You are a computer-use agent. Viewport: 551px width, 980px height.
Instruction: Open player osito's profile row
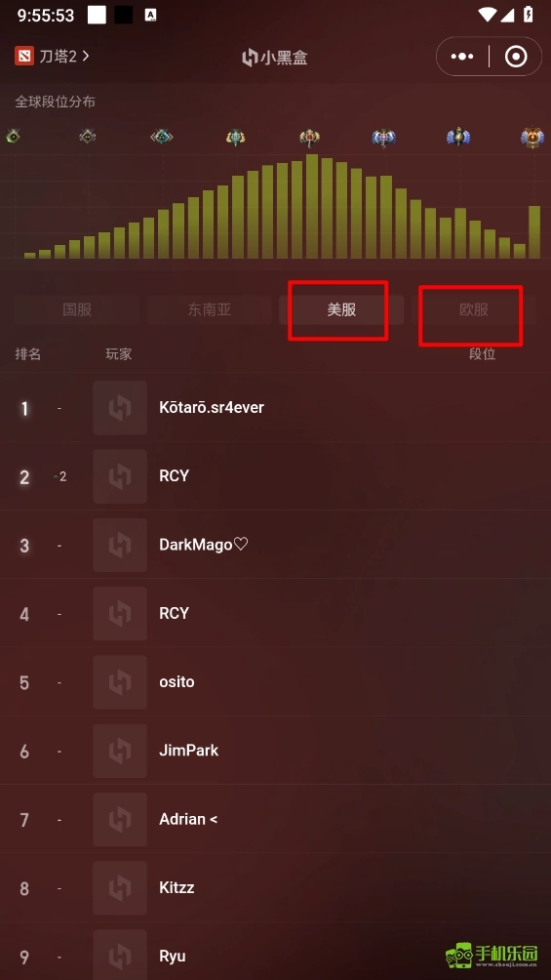point(275,682)
